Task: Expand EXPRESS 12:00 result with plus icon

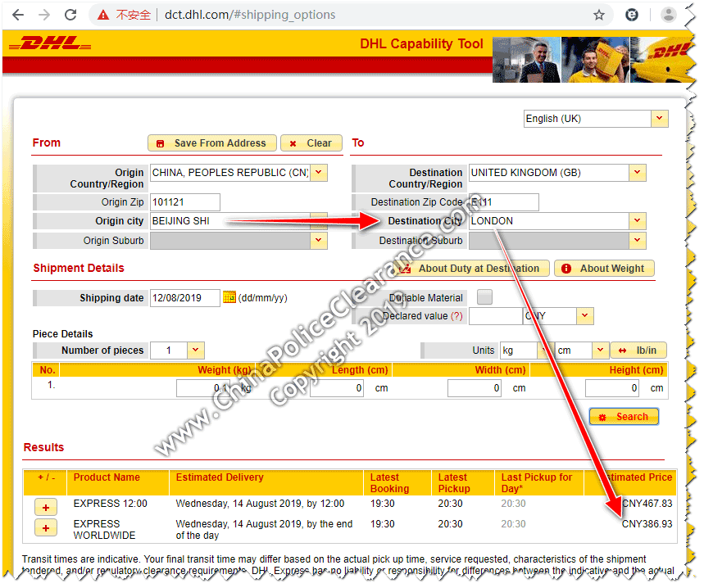Action: tap(46, 508)
